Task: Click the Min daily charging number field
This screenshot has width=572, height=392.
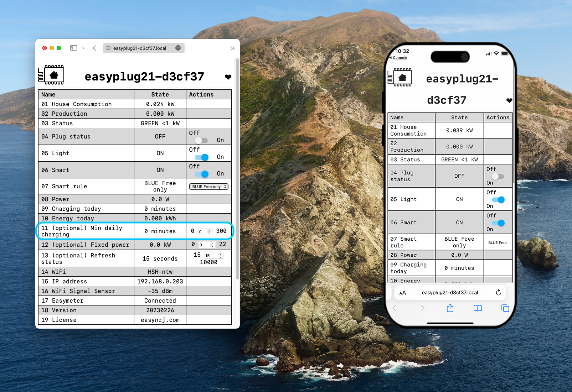Action: [x=203, y=231]
